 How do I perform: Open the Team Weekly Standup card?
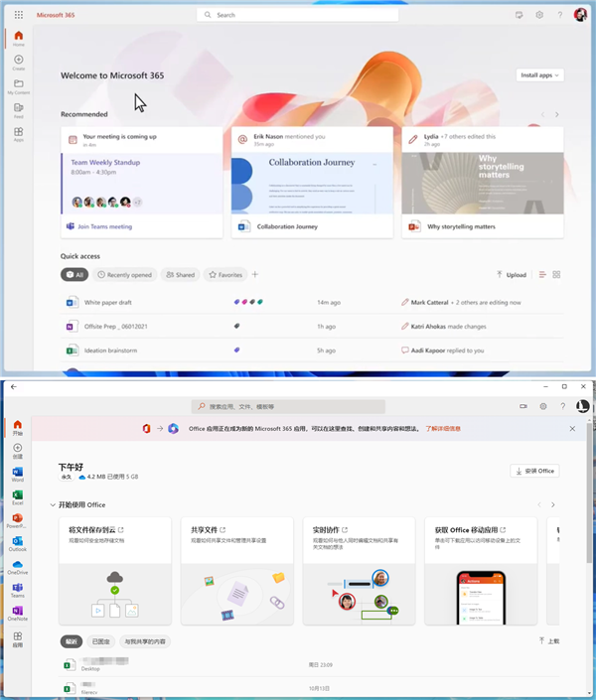(x=142, y=184)
